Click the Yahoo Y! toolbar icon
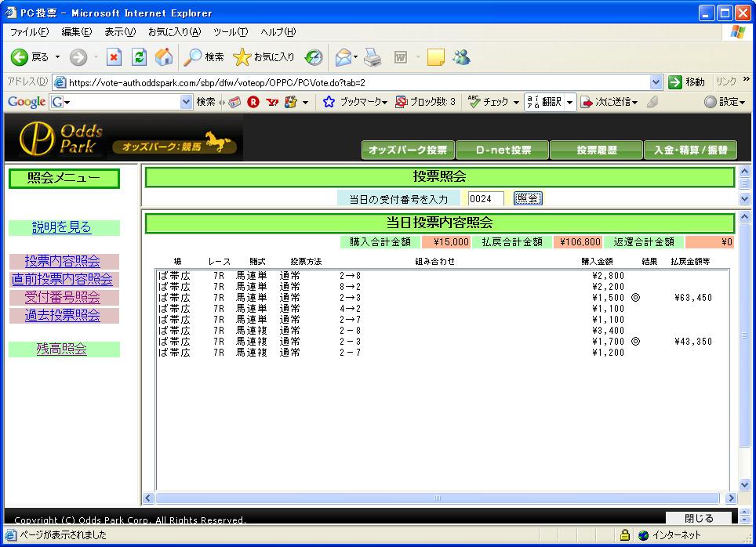 [x=272, y=102]
